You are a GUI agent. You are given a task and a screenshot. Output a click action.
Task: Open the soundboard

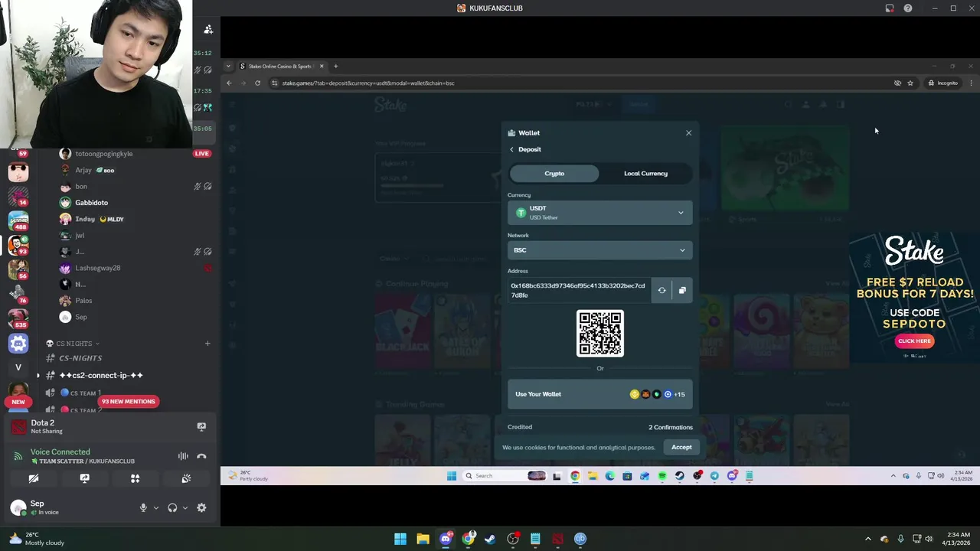pos(186,478)
